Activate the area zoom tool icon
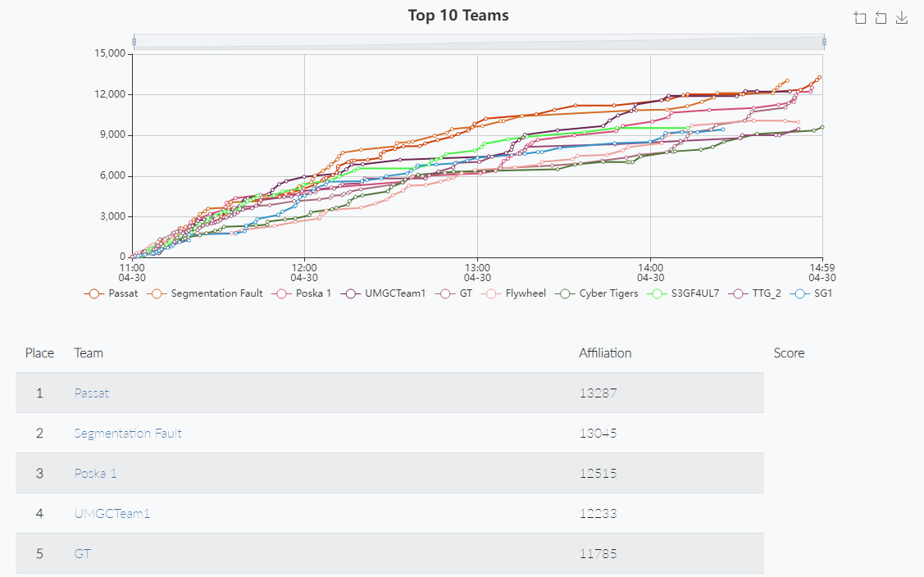 pos(860,18)
